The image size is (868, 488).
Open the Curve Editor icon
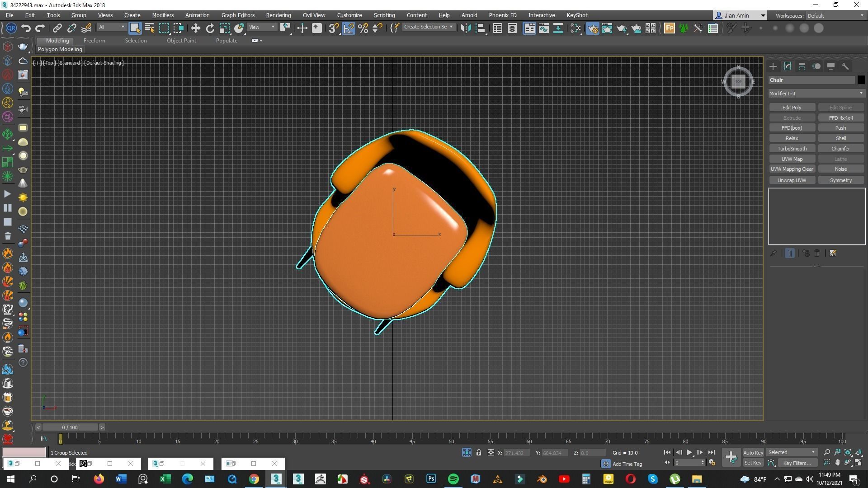click(x=544, y=28)
